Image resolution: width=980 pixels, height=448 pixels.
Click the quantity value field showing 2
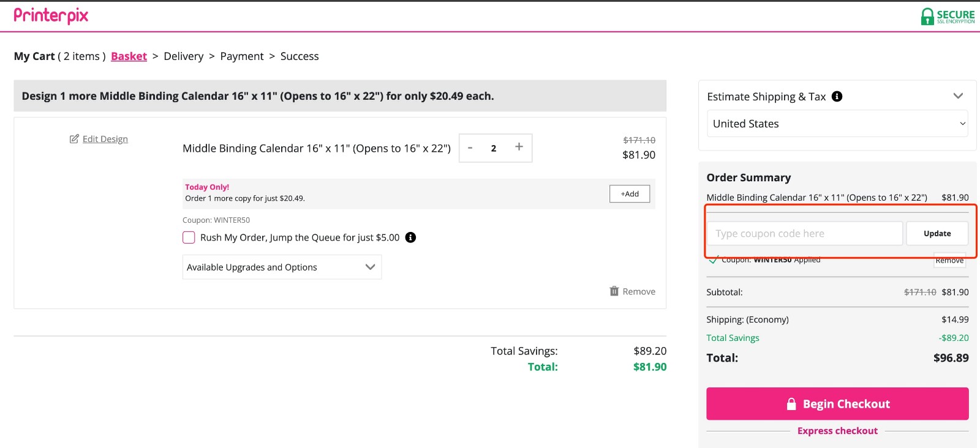click(494, 148)
